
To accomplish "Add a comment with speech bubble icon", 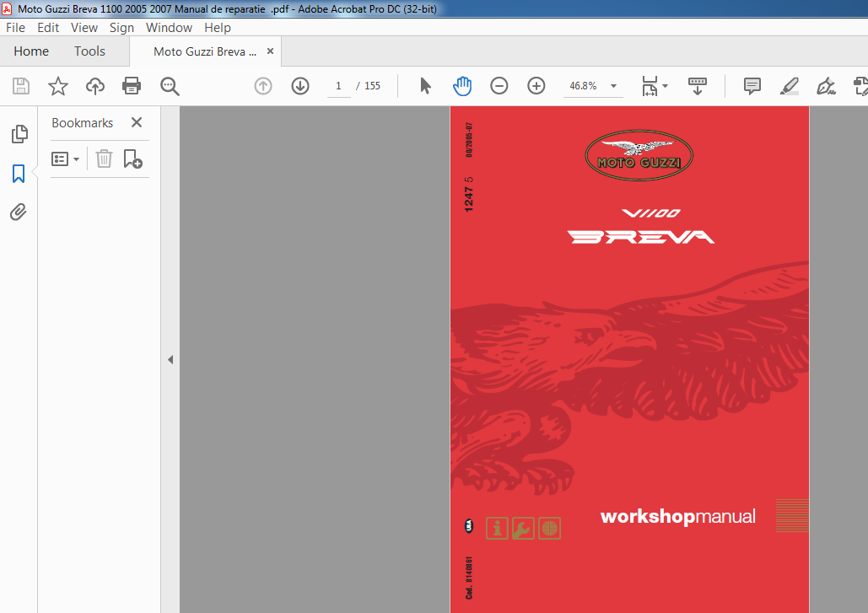I will tap(752, 86).
